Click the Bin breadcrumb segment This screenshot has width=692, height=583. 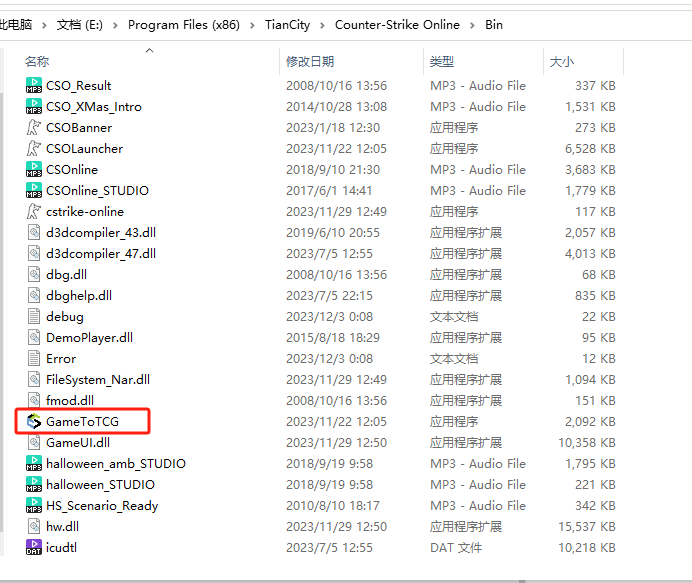[x=494, y=25]
